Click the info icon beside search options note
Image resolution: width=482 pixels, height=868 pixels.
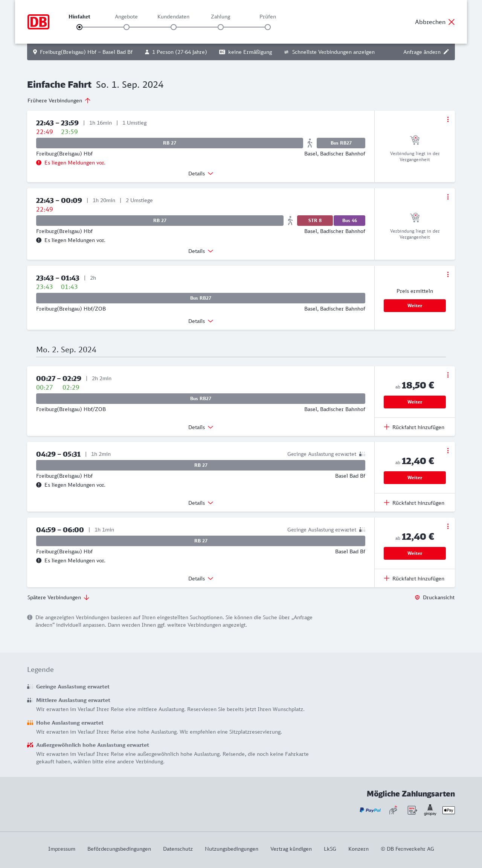(x=30, y=617)
